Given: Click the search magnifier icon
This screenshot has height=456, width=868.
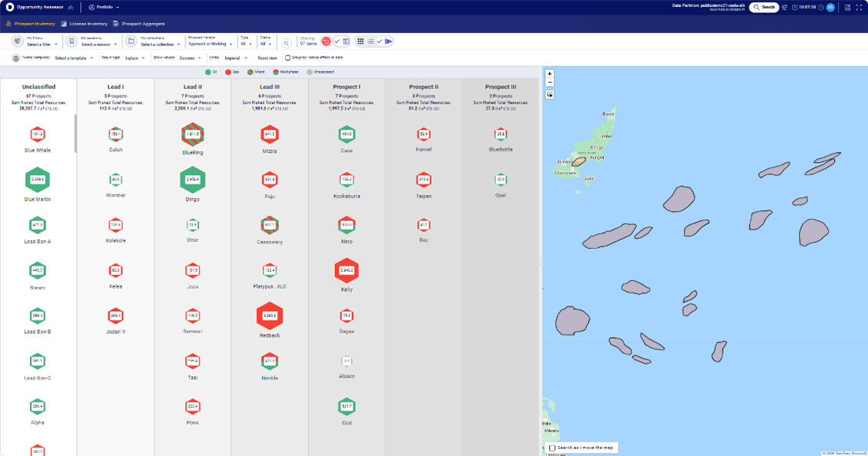Looking at the screenshot, I should click(287, 42).
